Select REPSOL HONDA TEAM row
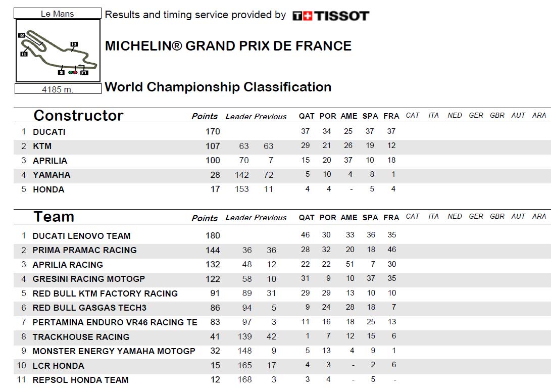Screen dimensions: 551x392 click(282, 380)
